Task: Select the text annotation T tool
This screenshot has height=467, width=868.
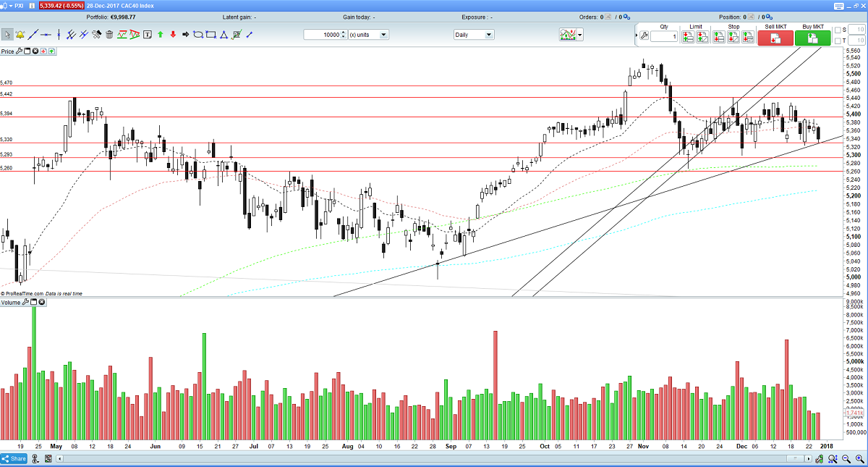Action: click(148, 34)
